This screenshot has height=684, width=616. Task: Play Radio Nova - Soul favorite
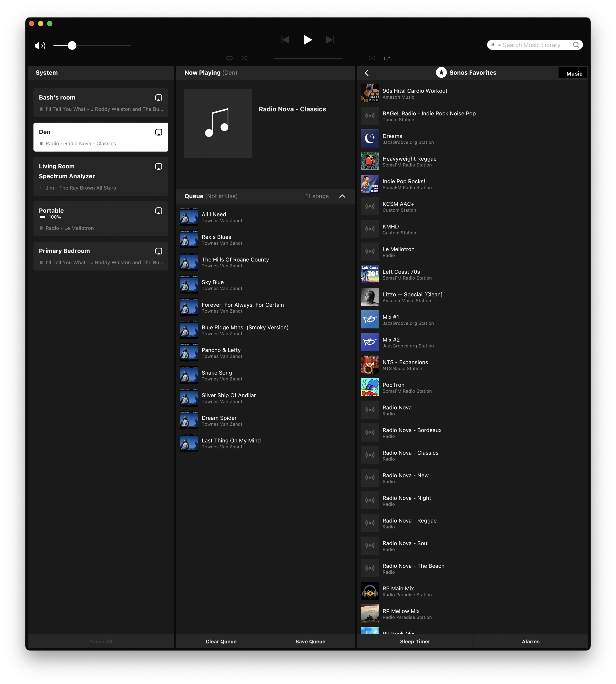[x=473, y=546]
